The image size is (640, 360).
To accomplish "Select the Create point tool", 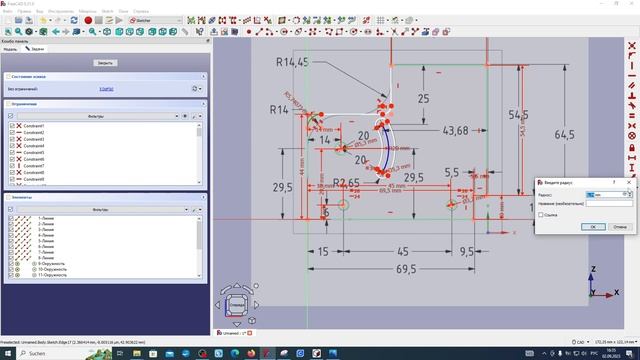I will pos(249,31).
